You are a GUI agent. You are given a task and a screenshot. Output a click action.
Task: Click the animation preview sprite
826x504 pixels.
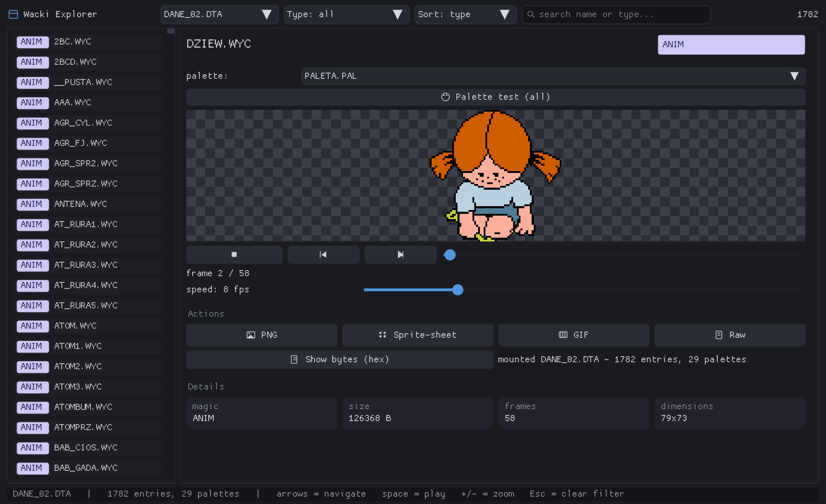495,176
